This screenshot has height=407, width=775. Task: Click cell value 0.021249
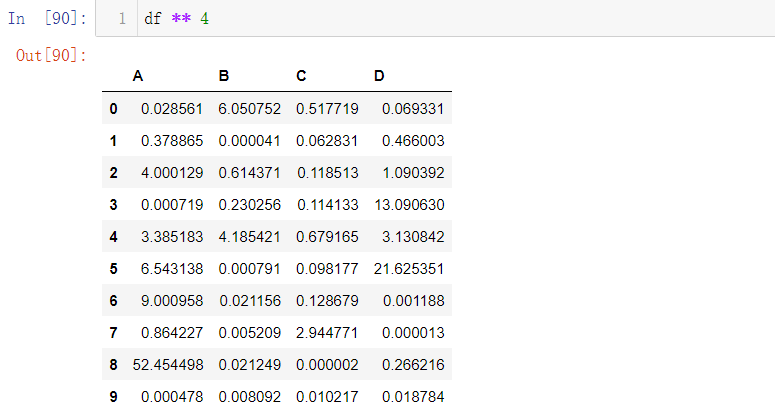(250, 365)
